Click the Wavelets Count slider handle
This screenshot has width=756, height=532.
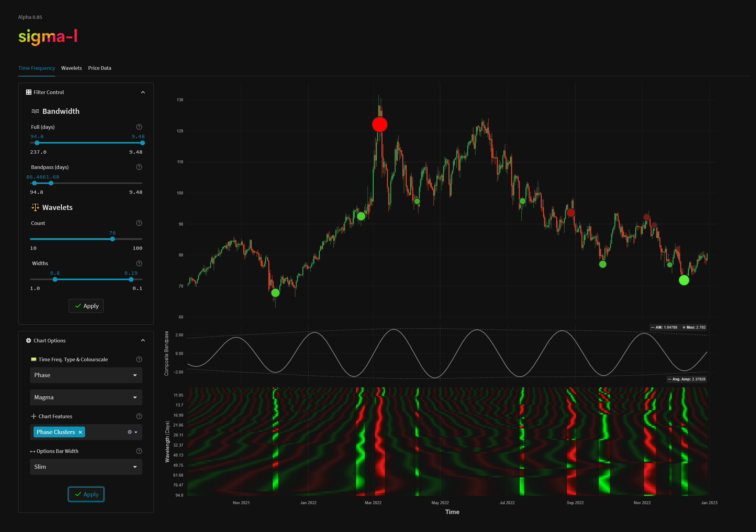[x=113, y=239]
